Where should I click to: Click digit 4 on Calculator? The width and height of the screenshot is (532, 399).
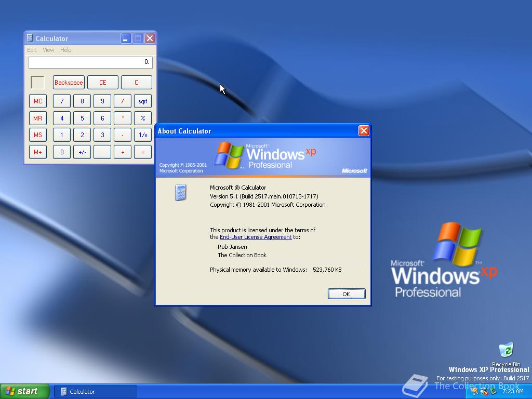point(62,118)
